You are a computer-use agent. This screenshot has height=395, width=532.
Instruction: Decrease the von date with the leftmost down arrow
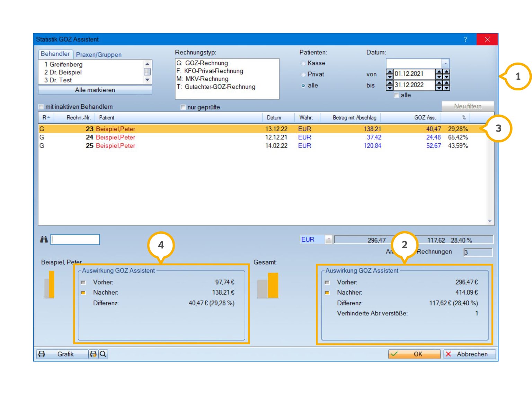(x=390, y=77)
